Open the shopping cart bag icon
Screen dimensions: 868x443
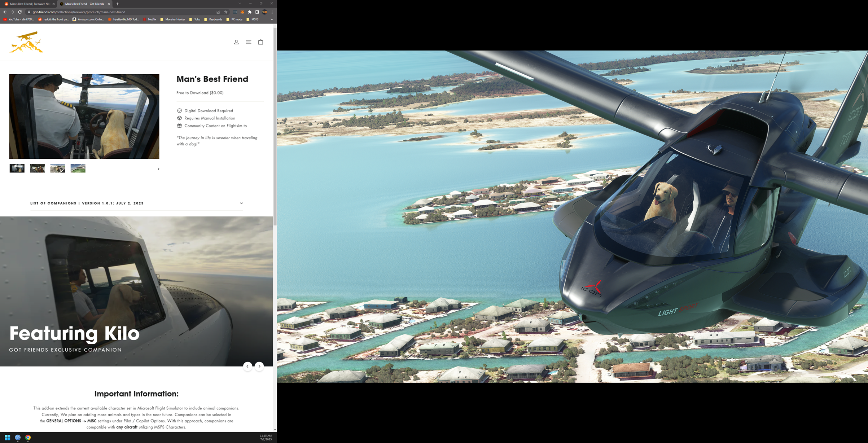point(260,42)
